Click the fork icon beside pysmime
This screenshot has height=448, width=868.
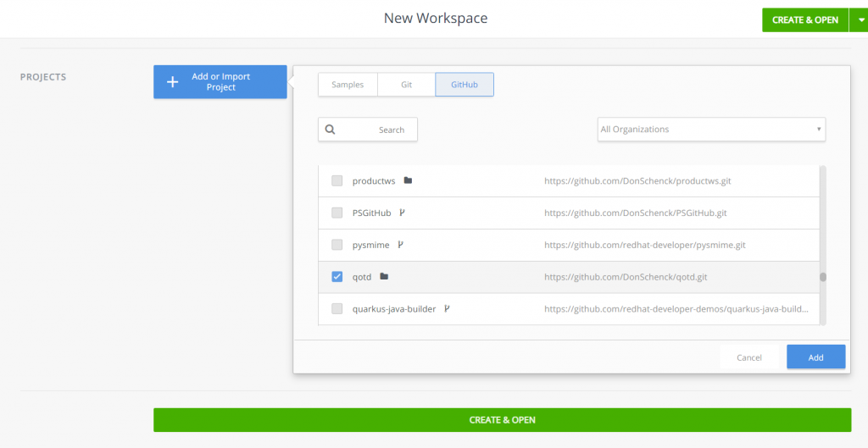click(400, 245)
